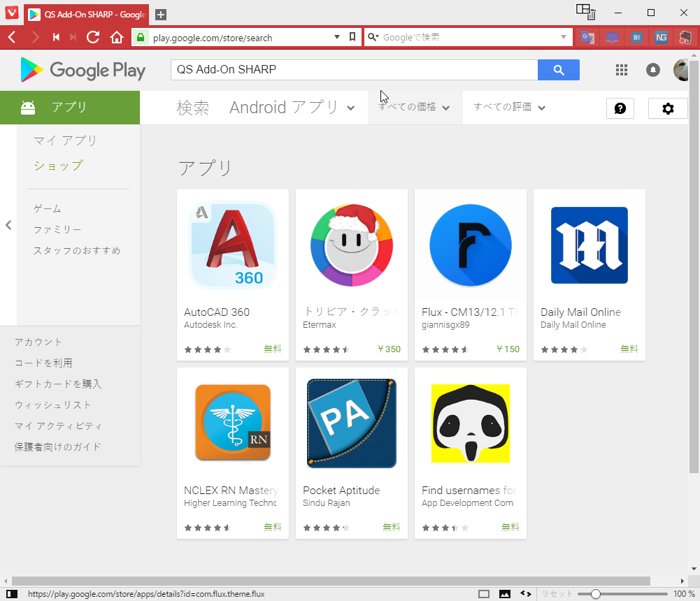
Task: Open the Pocket Aptitude app icon
Action: tap(352, 423)
